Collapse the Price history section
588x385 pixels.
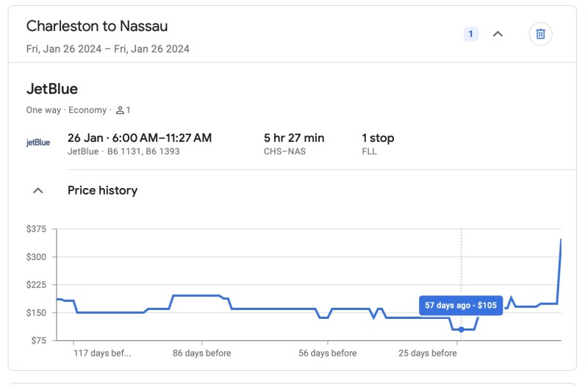pos(38,190)
